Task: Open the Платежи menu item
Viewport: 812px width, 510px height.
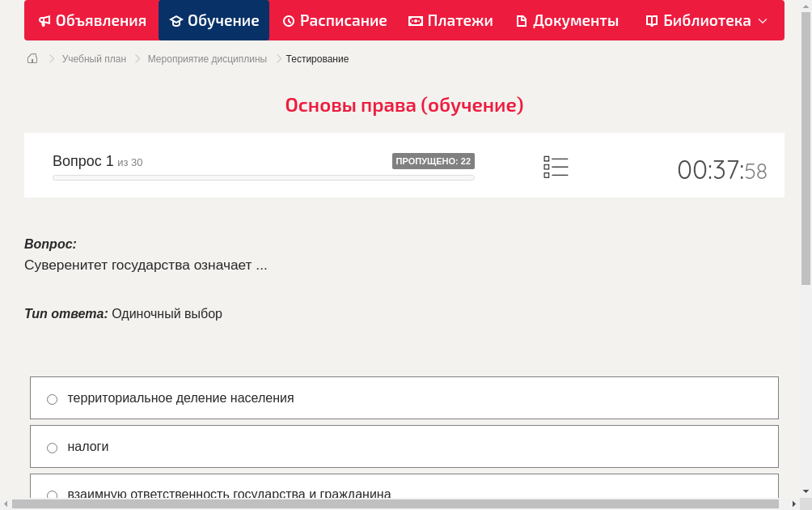Action: tap(450, 20)
